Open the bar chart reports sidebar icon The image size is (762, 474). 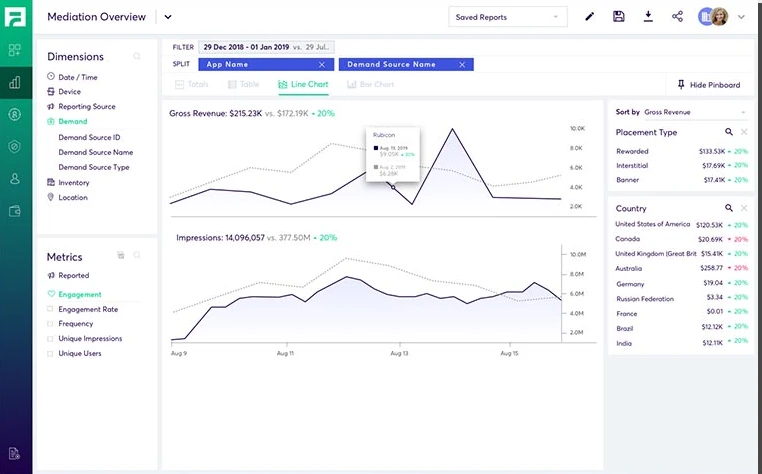(15, 82)
